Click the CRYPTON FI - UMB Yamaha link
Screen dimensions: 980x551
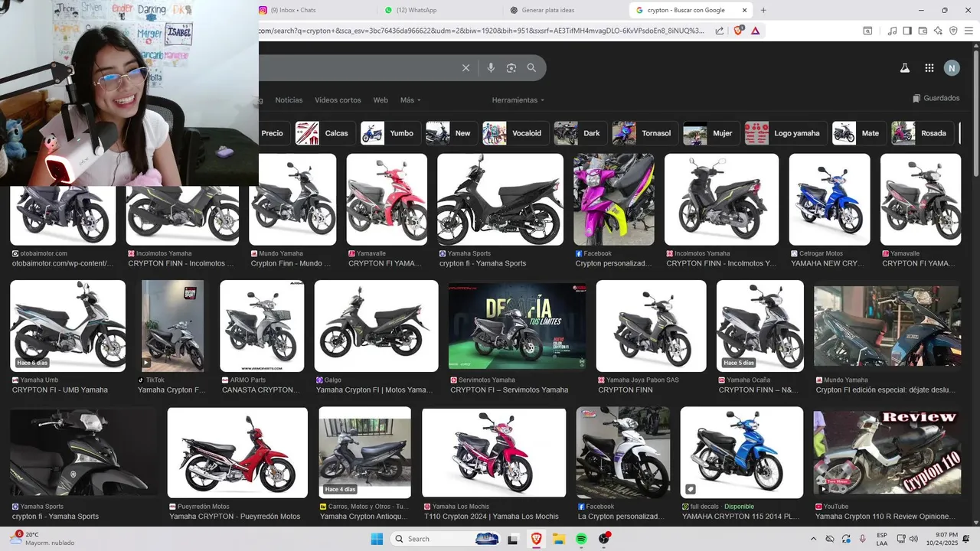point(60,390)
